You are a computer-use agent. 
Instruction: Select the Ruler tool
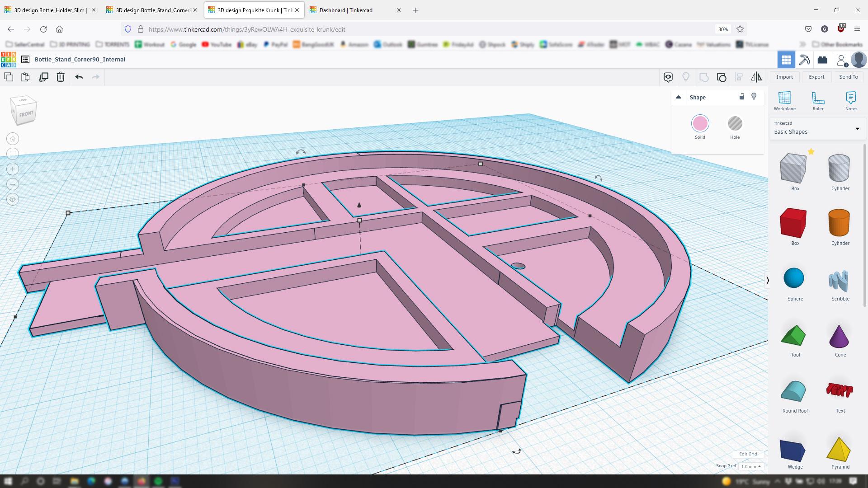pos(818,101)
